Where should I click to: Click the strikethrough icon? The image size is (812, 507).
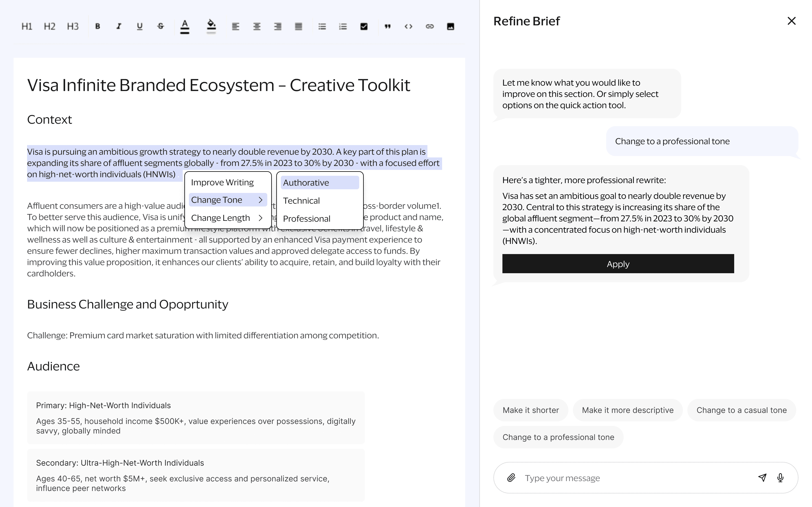160,26
